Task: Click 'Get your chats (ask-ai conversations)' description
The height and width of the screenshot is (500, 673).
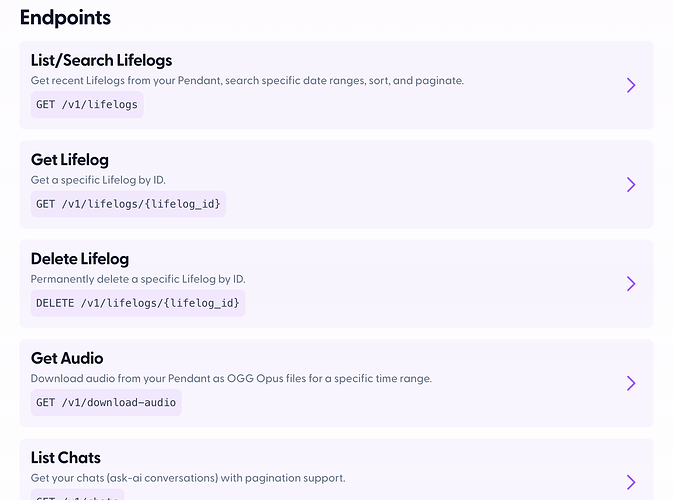Action: [x=188, y=478]
